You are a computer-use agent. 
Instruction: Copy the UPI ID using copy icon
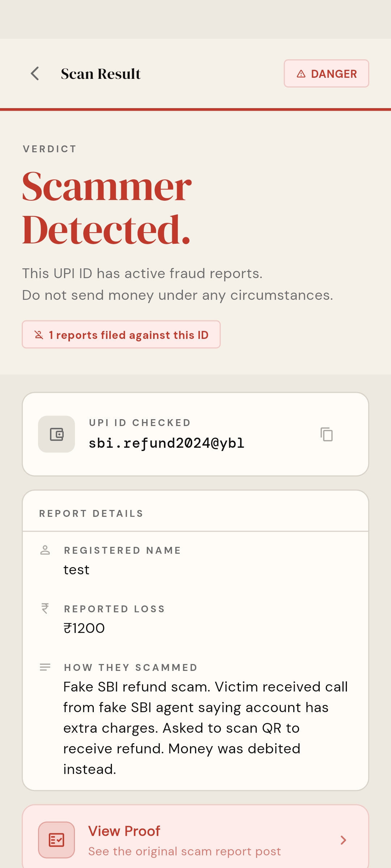coord(326,434)
